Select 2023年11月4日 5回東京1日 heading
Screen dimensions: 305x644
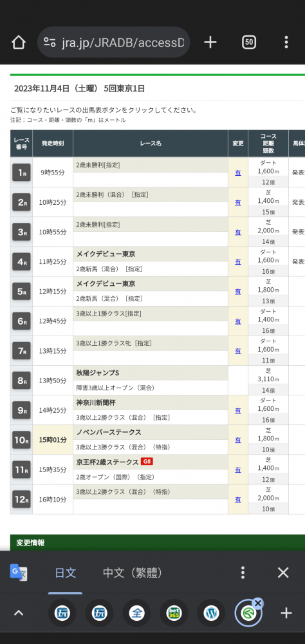pyautogui.click(x=79, y=89)
